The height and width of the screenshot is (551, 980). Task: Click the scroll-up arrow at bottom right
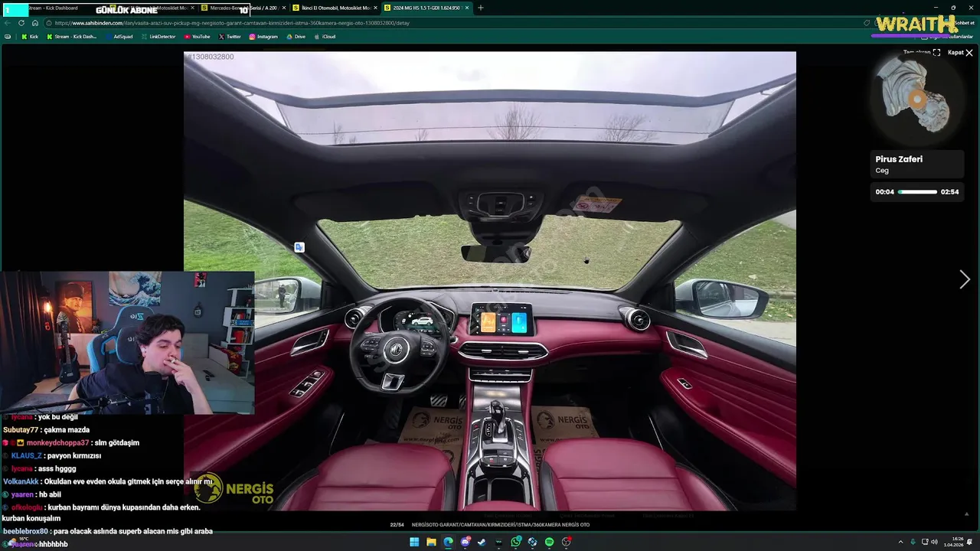click(x=966, y=514)
